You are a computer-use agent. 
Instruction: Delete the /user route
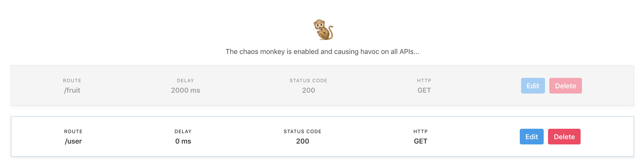tap(564, 137)
